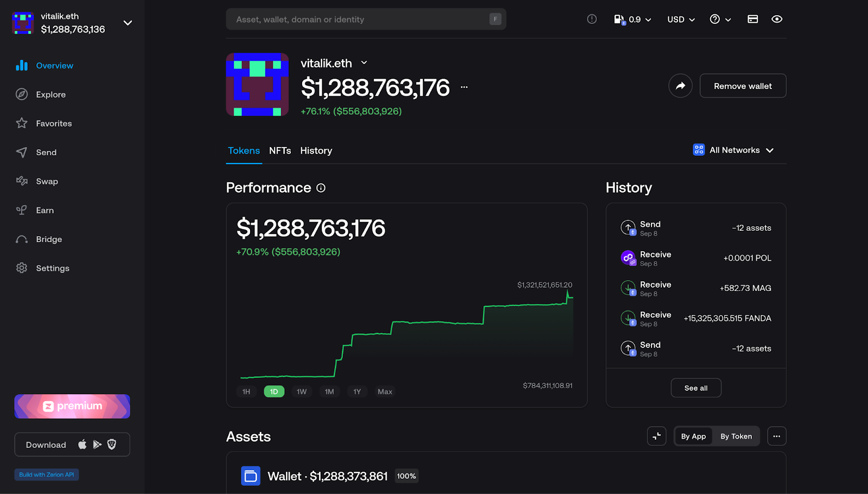Expand wallet switcher chevron in sidebar
This screenshot has height=494, width=868.
pos(127,23)
